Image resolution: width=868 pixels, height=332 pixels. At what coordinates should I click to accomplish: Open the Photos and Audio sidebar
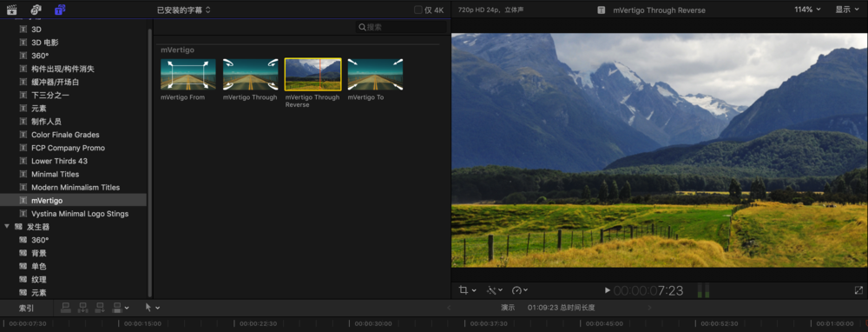(36, 10)
